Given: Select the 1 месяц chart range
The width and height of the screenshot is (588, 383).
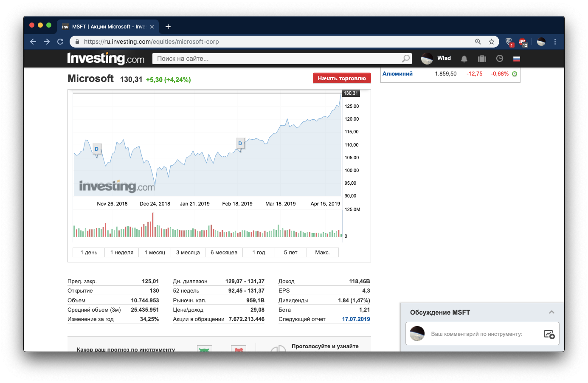Looking at the screenshot, I should click(155, 252).
